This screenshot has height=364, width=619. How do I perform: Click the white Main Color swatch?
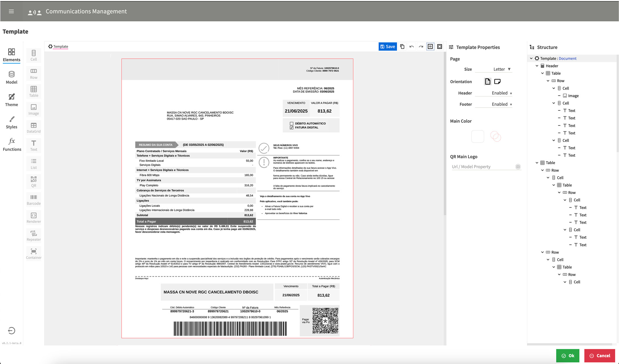[x=478, y=136]
